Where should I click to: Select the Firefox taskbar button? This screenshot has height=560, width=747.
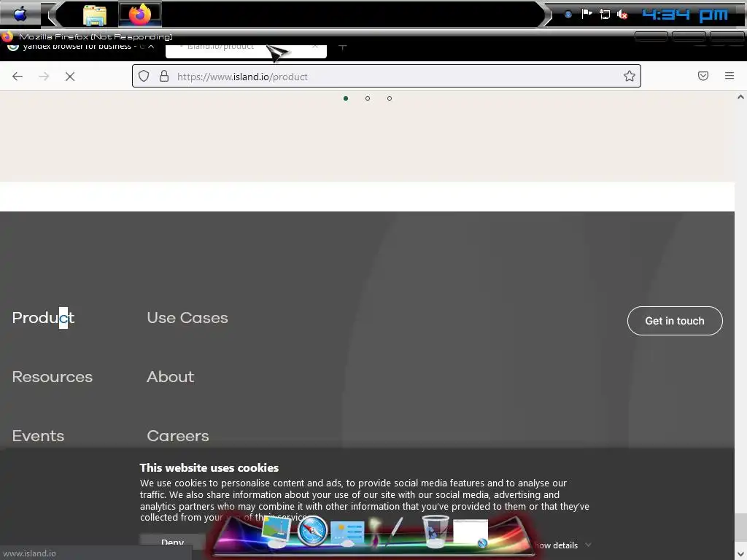click(140, 15)
